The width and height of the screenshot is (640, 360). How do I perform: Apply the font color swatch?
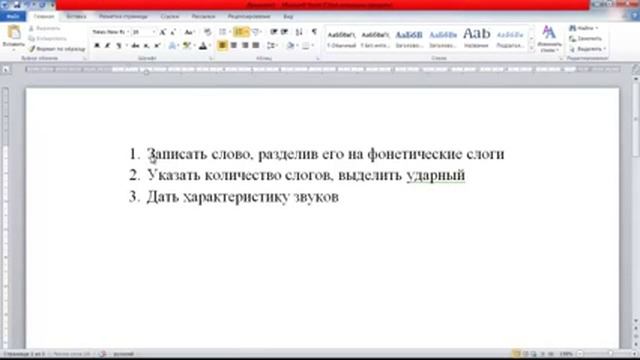tap(203, 46)
